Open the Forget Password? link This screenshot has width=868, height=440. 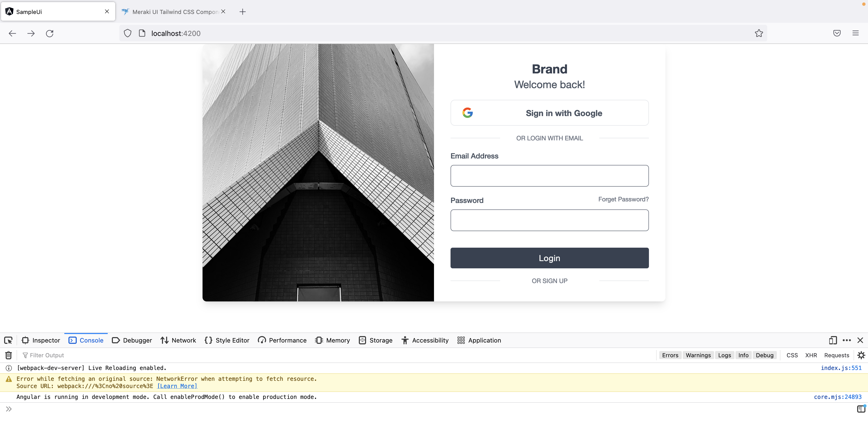click(623, 199)
